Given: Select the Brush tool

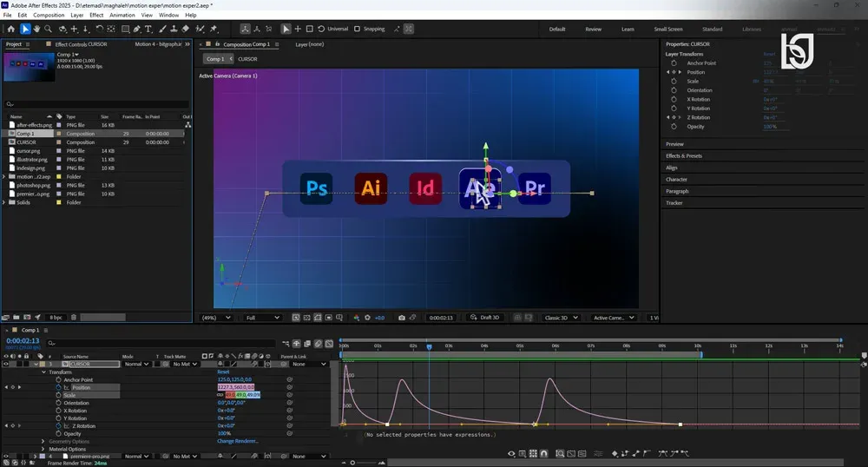Looking at the screenshot, I should point(163,29).
